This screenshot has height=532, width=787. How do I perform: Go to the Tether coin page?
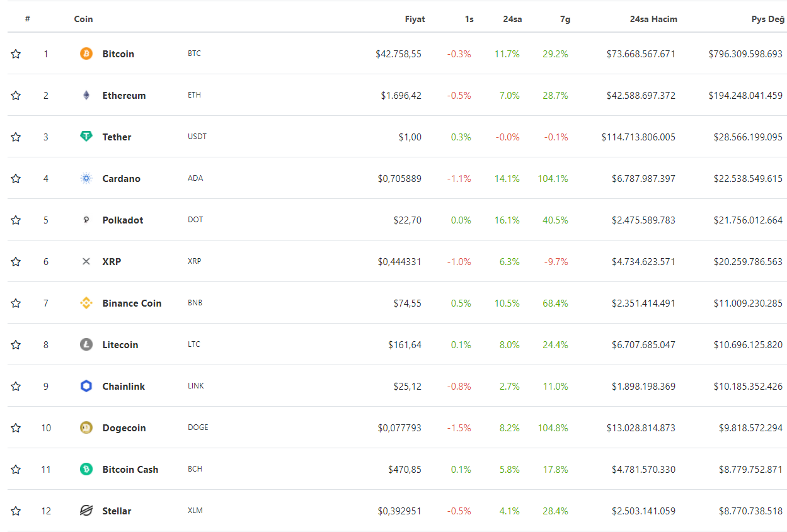point(117,137)
